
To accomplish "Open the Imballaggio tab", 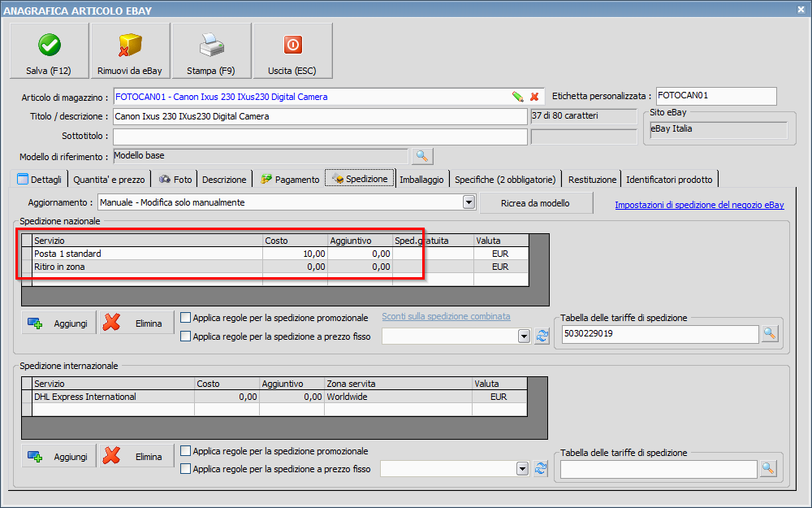I will coord(421,180).
